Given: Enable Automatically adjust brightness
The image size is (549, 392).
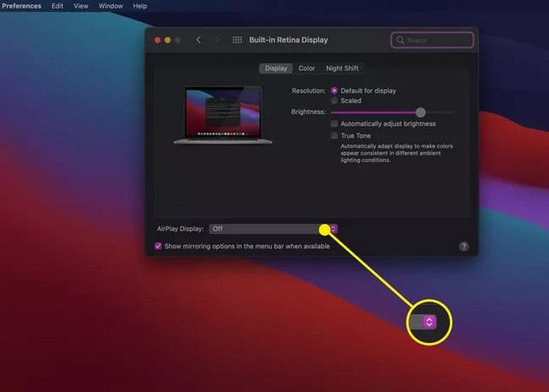Looking at the screenshot, I should [335, 124].
